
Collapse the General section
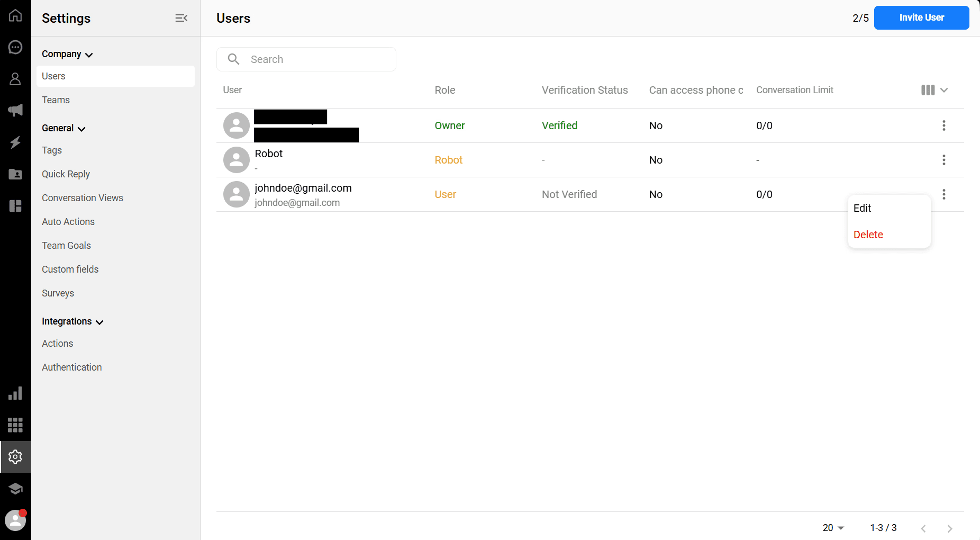coord(63,128)
